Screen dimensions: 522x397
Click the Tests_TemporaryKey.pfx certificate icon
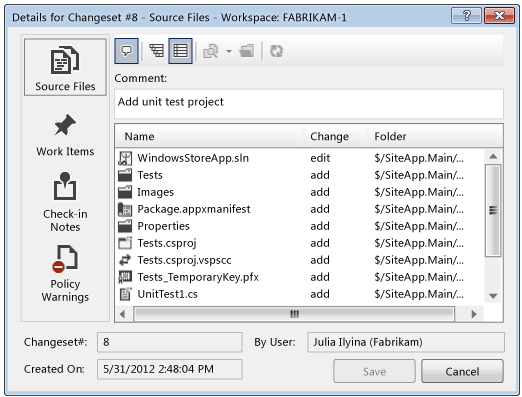[x=125, y=277]
